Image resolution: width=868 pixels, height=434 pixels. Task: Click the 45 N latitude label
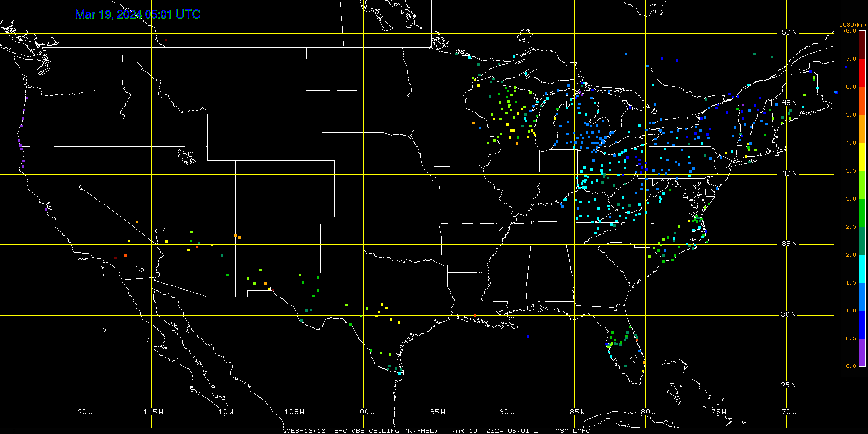tap(789, 103)
